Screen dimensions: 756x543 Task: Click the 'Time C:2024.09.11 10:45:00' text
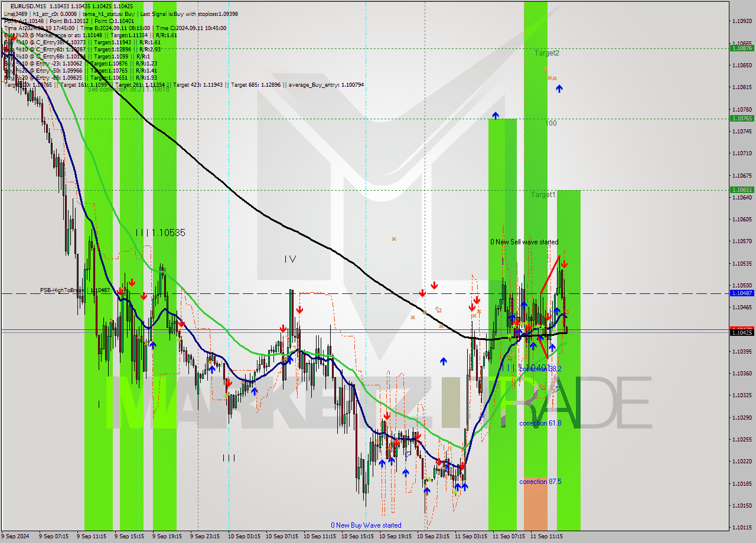point(192,28)
